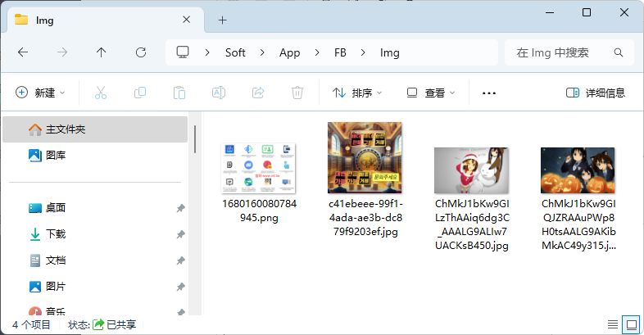Go back to previous folder
The width and height of the screenshot is (644, 335).
pos(23,52)
